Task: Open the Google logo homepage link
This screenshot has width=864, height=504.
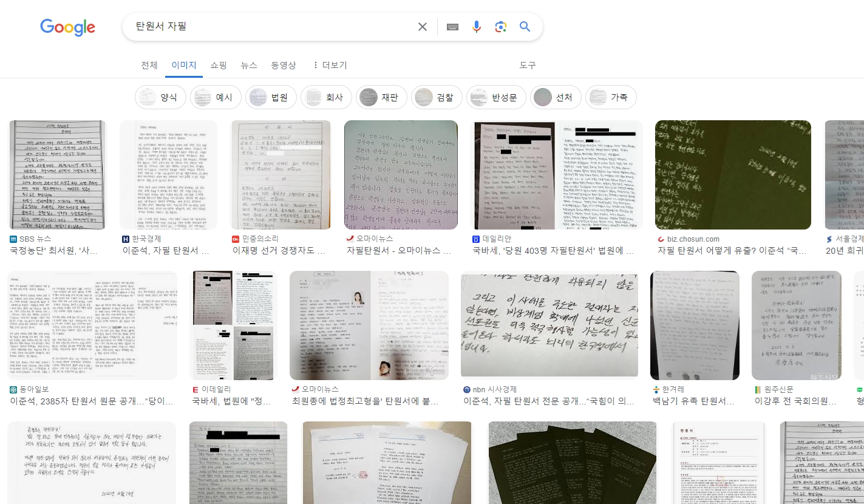Action: [67, 27]
